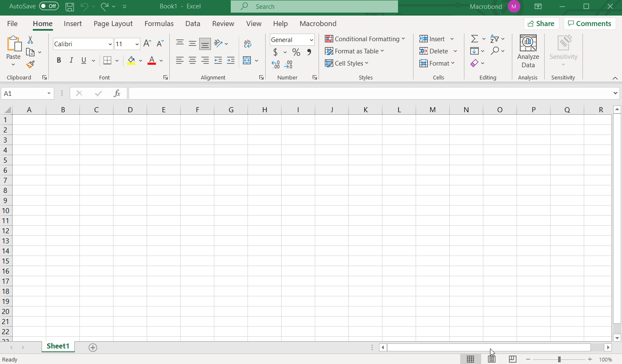
Task: Apply Accounting dollar format
Action: coord(275,52)
